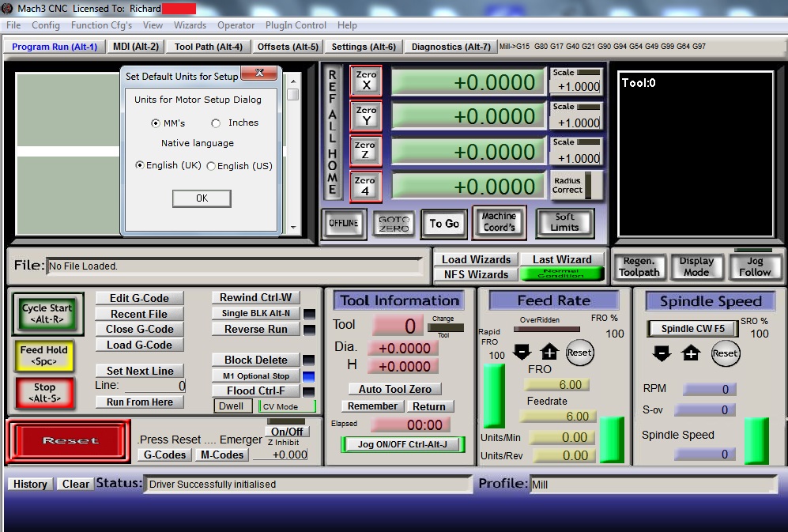788x532 pixels.
Task: Open the Function Cfg's menu
Action: click(101, 25)
